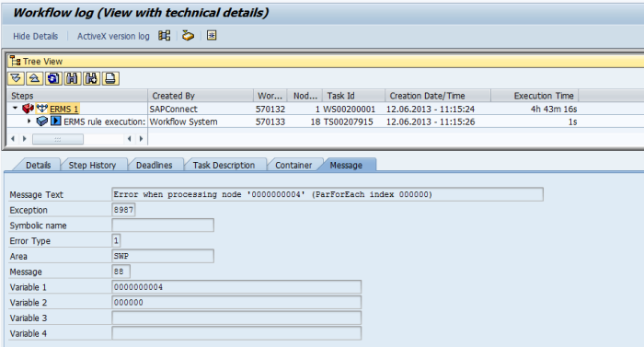Screen dimensions: 644x347
Task: Click scroll-left arrow right of scrollbar track
Action: 130,139
